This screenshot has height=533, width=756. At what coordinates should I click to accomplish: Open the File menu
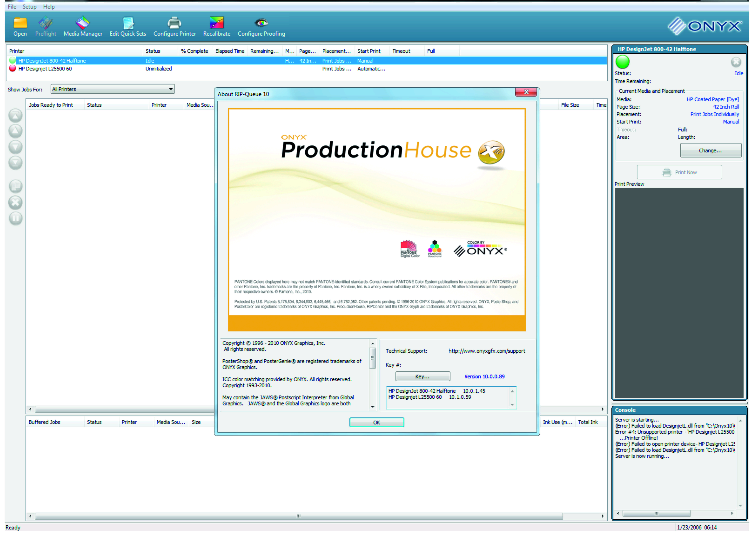(x=12, y=7)
